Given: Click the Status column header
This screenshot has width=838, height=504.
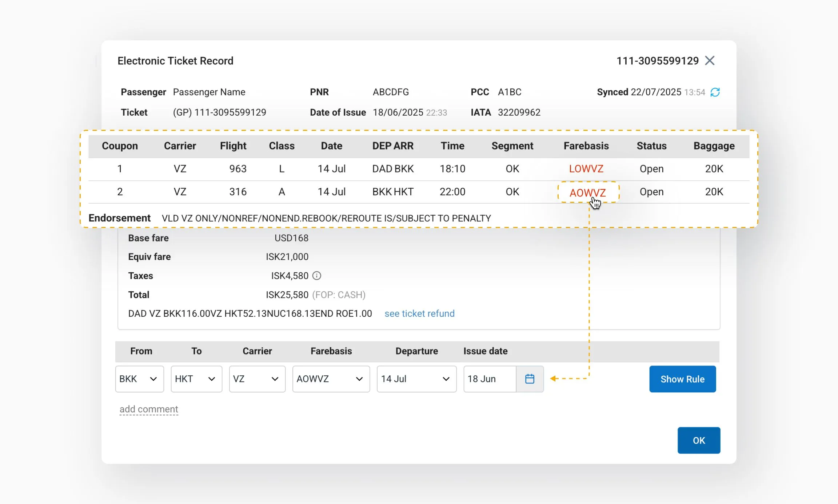Looking at the screenshot, I should [x=651, y=146].
